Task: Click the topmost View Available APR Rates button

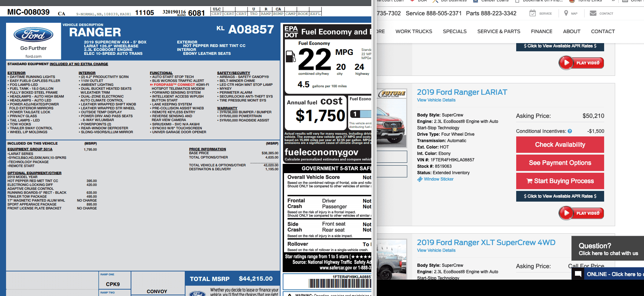Action: click(560, 46)
